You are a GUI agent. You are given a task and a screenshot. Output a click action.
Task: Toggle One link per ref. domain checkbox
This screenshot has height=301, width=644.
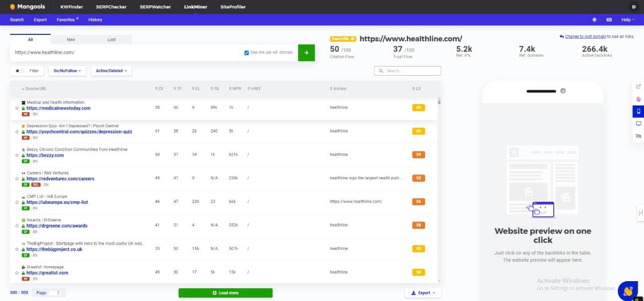coord(246,53)
